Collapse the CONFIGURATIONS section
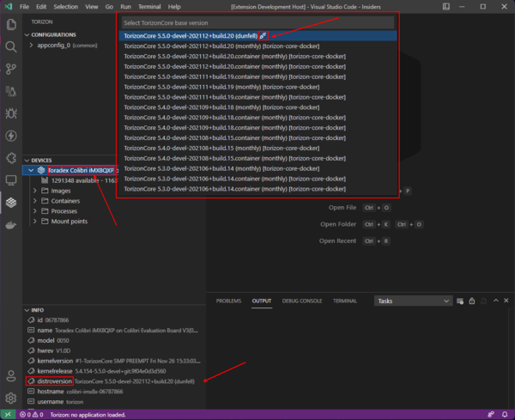This screenshot has width=515, height=420. pos(27,35)
